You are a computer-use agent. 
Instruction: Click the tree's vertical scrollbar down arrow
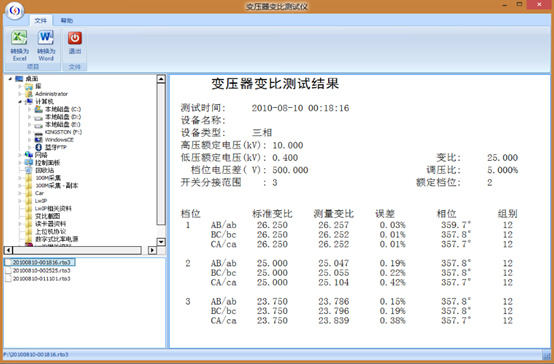click(x=161, y=242)
